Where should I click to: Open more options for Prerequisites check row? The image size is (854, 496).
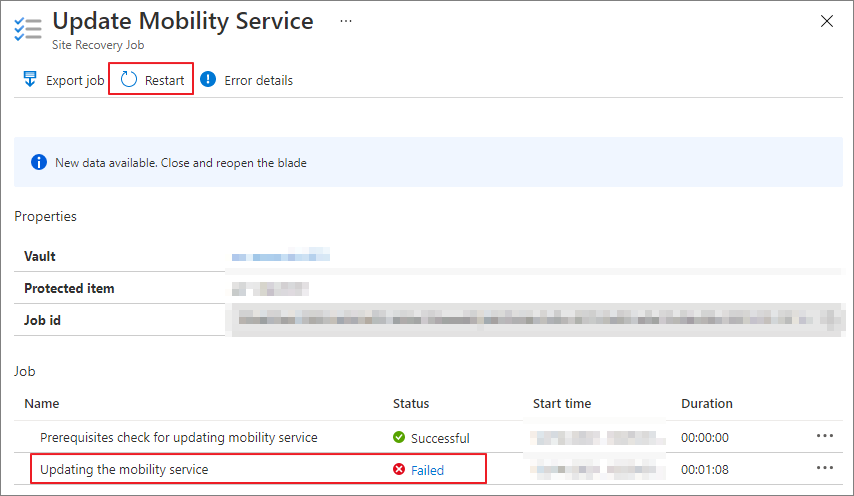point(825,436)
